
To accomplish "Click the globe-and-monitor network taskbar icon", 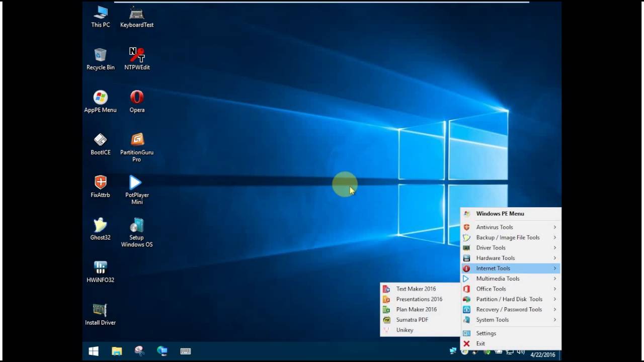I will click(x=163, y=351).
